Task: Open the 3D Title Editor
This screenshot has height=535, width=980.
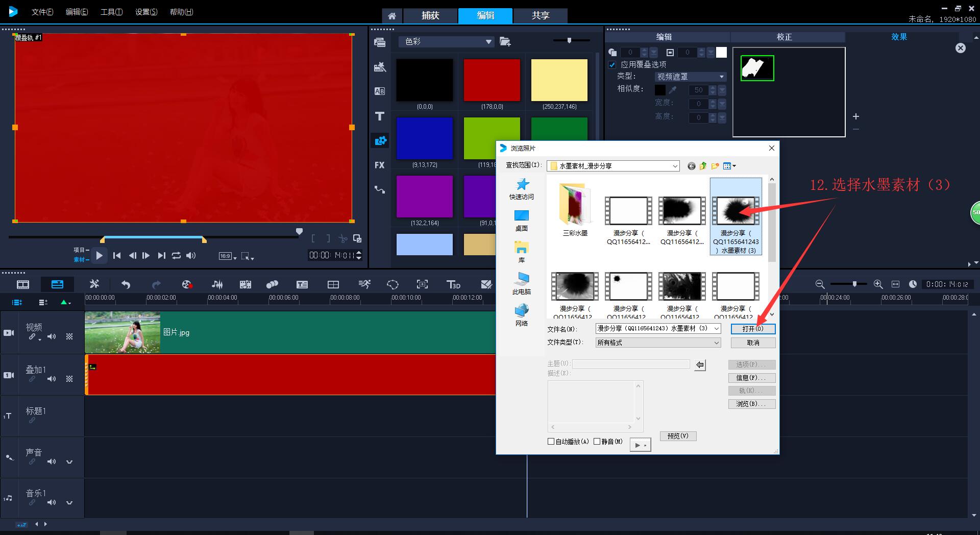Action: tap(454, 284)
